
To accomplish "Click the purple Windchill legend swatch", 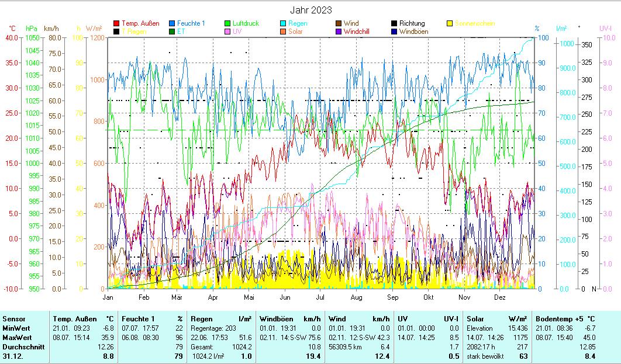I will tap(339, 32).
